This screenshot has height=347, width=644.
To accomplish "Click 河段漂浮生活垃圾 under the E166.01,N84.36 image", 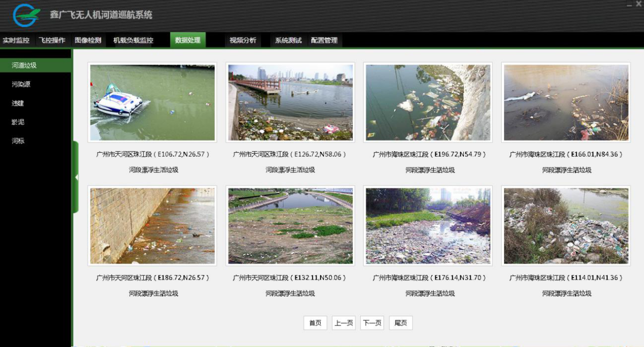I will point(567,170).
